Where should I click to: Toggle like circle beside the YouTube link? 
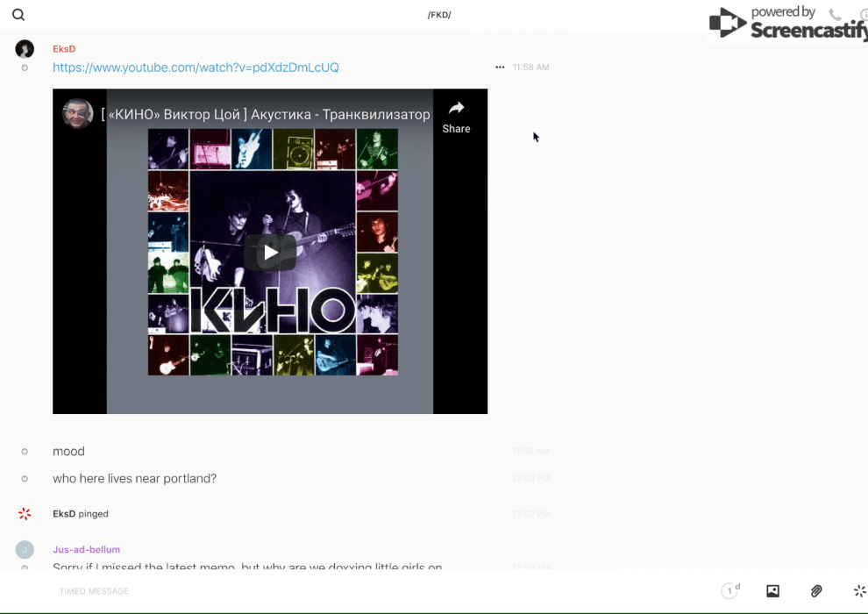click(x=25, y=68)
